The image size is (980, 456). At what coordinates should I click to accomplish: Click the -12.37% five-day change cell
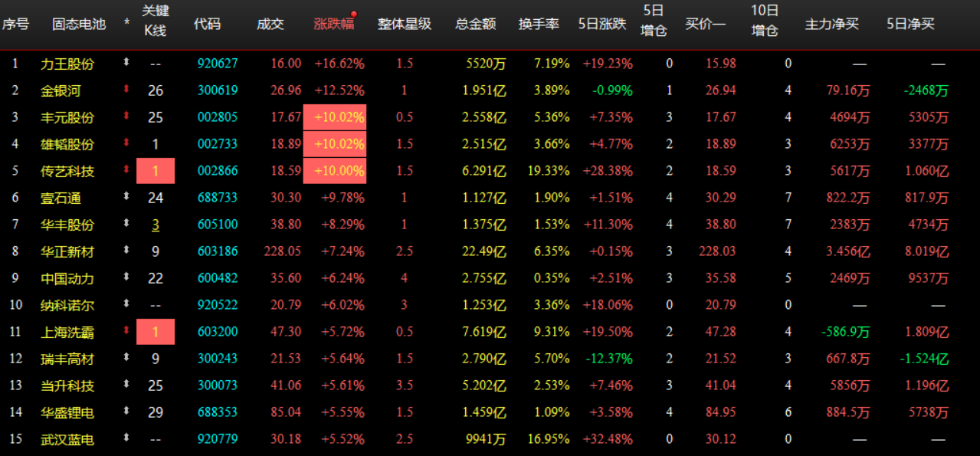[610, 359]
